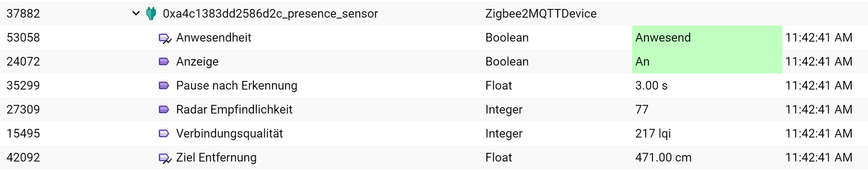Select object ID 37882

click(x=23, y=13)
